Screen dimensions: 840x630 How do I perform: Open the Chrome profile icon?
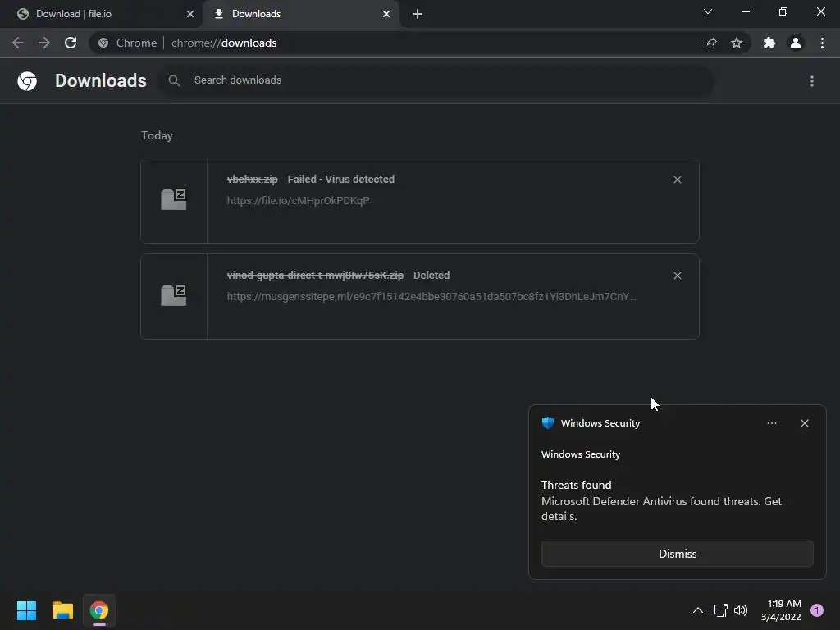pos(796,43)
